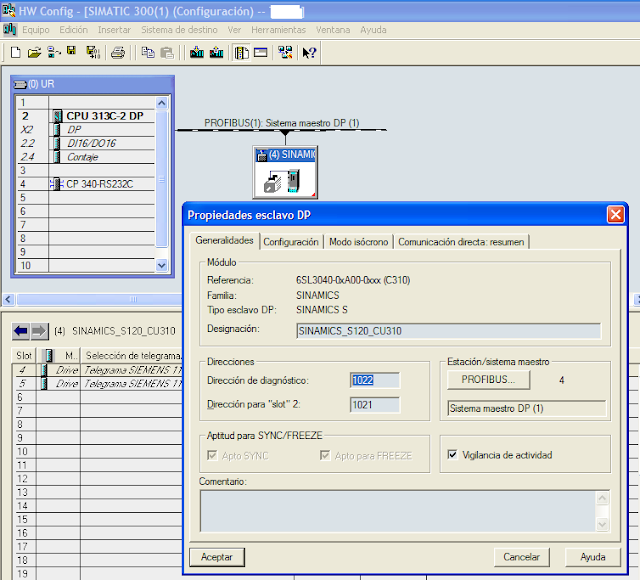Close the Propiedades esclavo DP dialog
640x580 pixels.
pyautogui.click(x=616, y=214)
